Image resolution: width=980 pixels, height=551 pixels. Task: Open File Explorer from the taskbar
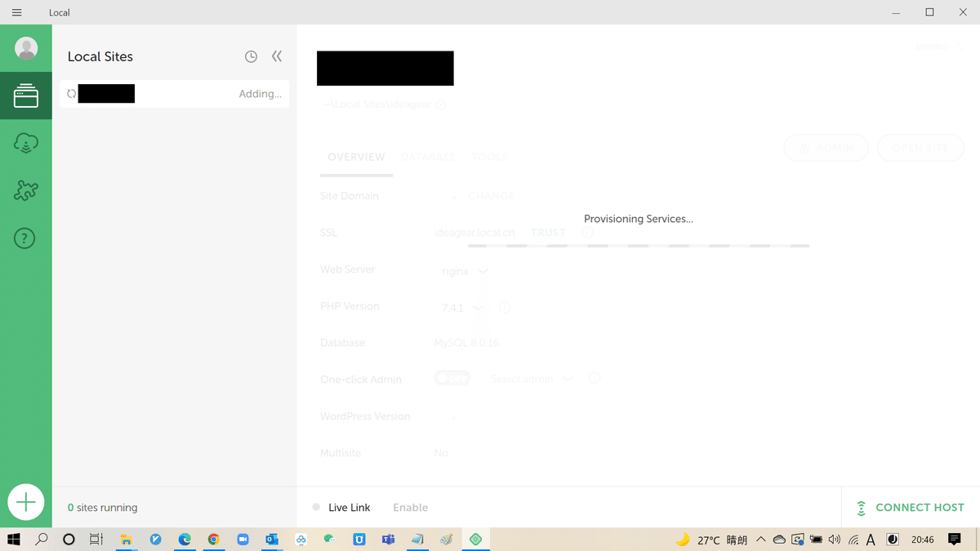click(127, 540)
